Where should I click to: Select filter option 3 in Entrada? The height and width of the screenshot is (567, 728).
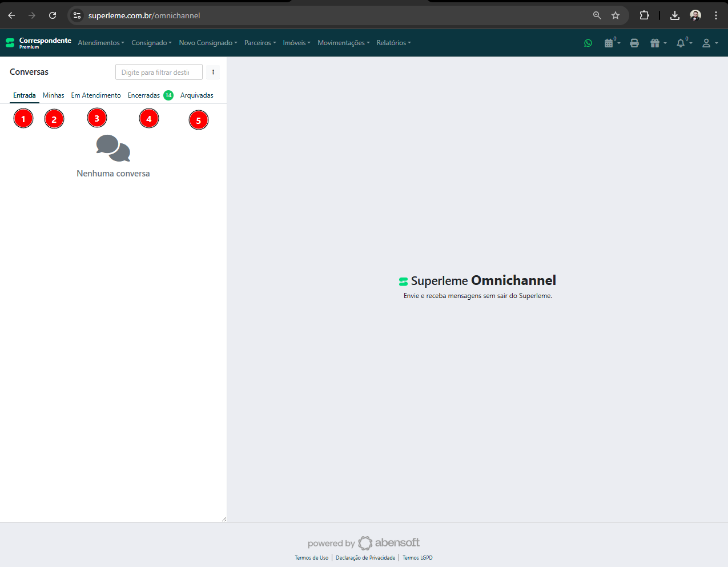[97, 118]
